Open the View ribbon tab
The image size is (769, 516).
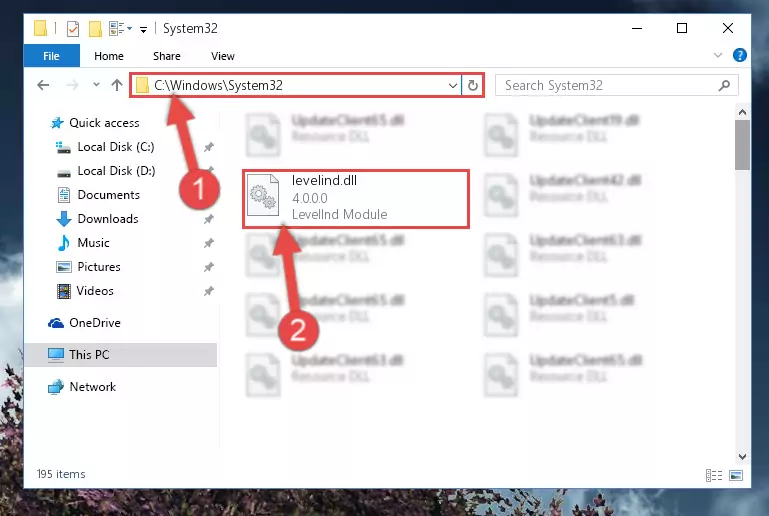pyautogui.click(x=223, y=56)
